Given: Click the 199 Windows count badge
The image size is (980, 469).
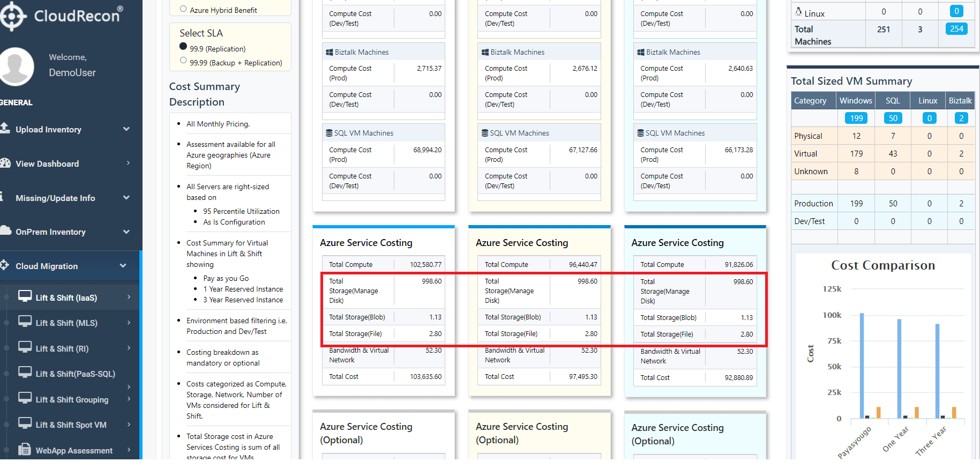Looking at the screenshot, I should coord(856,118).
